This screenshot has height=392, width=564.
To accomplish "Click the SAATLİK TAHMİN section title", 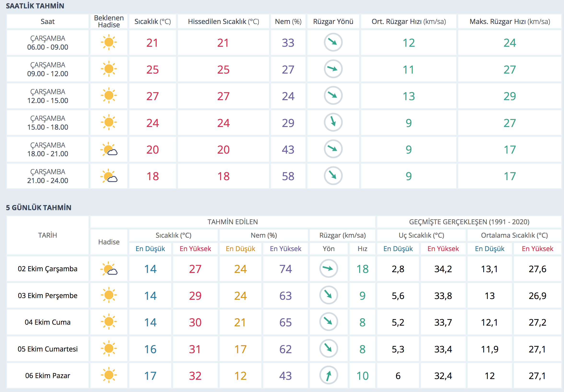I will [35, 6].
